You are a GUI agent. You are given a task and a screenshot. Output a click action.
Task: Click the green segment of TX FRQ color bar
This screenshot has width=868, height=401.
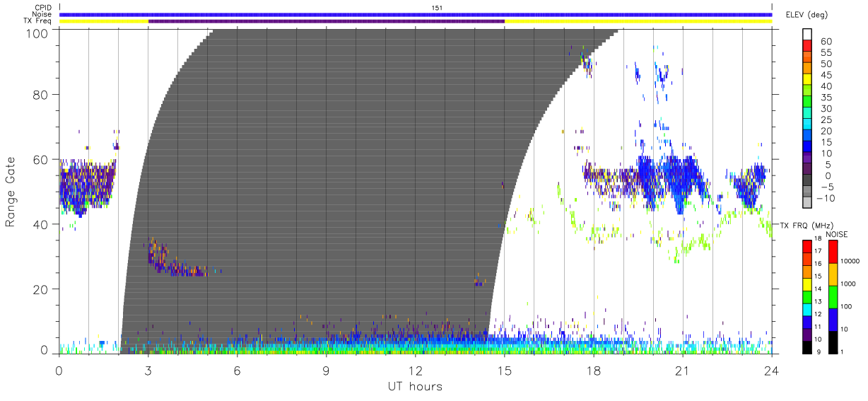click(x=807, y=297)
